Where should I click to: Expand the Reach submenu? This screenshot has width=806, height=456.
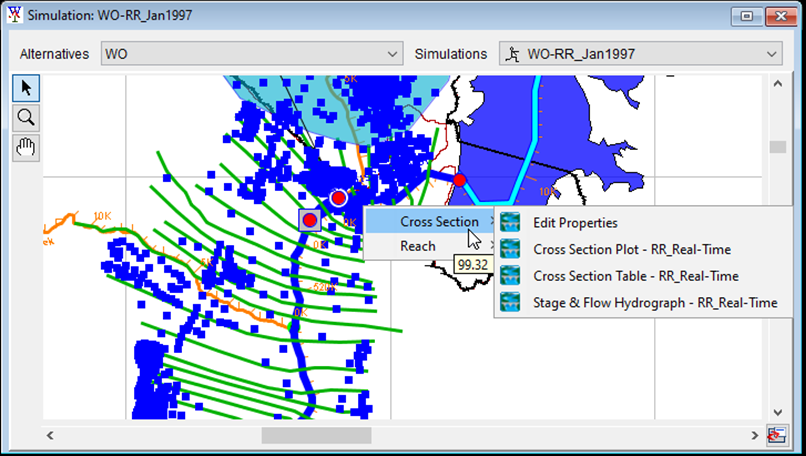[x=430, y=246]
